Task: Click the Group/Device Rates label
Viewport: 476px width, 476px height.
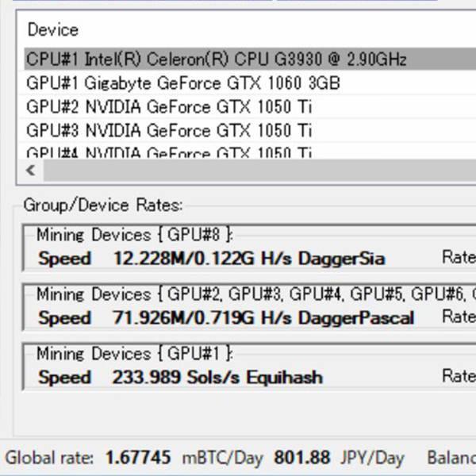Action: click(103, 205)
